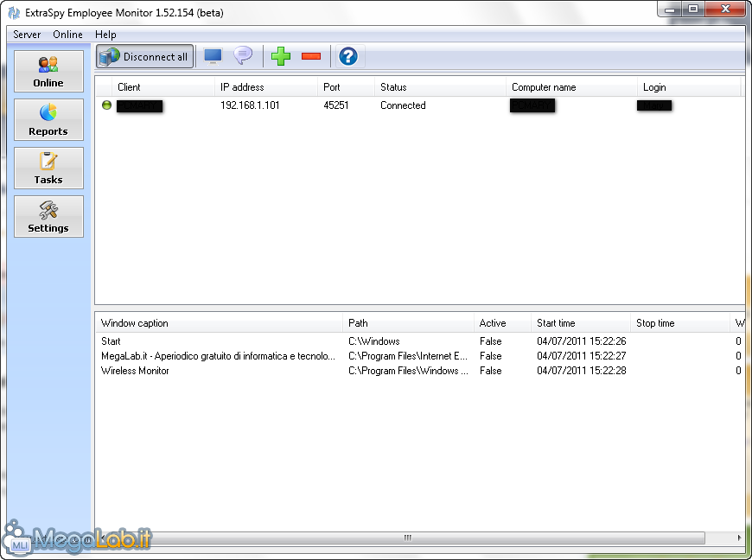
Task: Select IP address 192.168.1.101 cell
Action: tap(250, 105)
